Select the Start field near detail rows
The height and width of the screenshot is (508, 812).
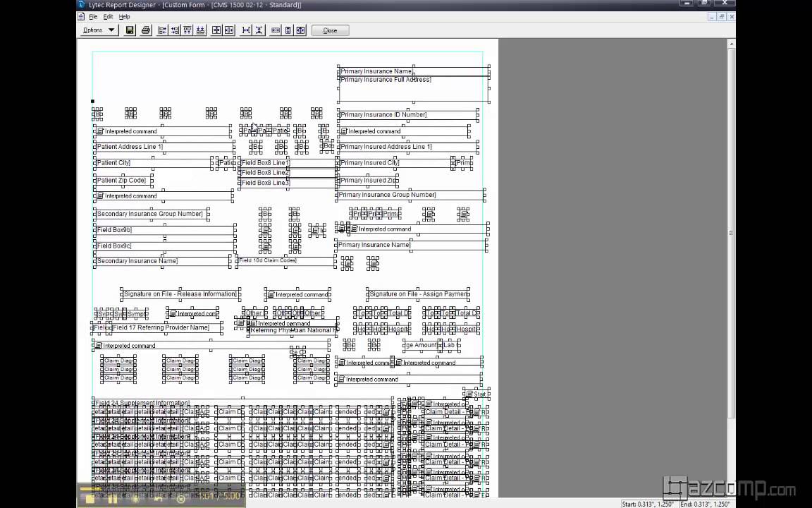[477, 394]
